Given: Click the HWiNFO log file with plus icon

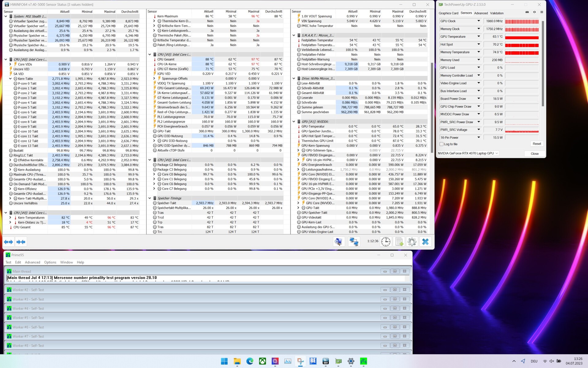Looking at the screenshot, I should coord(399,242).
